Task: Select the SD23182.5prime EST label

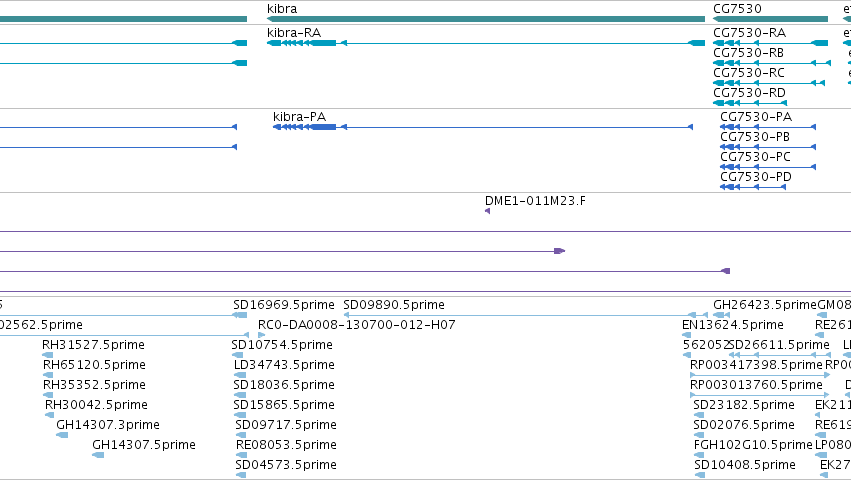Action: 744,405
